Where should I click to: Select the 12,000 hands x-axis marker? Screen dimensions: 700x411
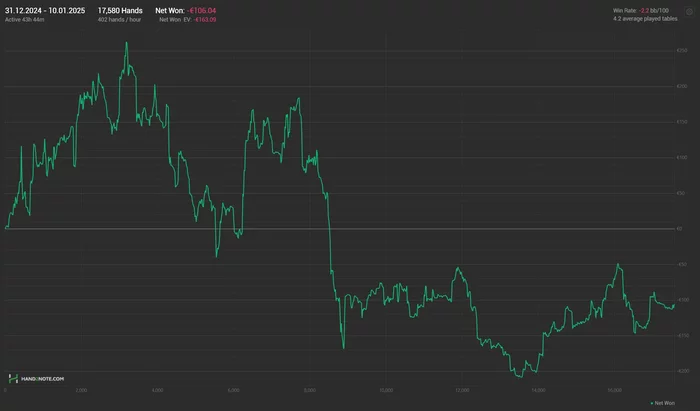pos(462,390)
